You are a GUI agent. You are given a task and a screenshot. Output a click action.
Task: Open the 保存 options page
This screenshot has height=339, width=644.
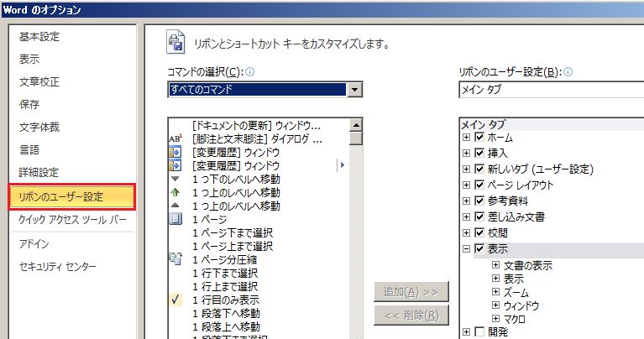click(29, 104)
